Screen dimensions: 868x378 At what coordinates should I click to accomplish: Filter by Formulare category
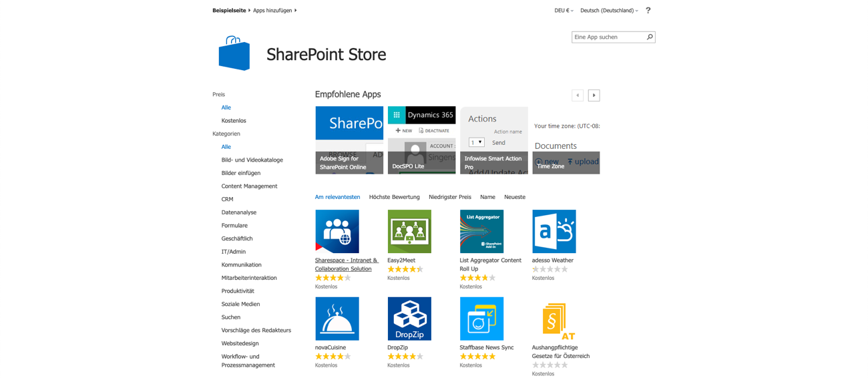[234, 226]
